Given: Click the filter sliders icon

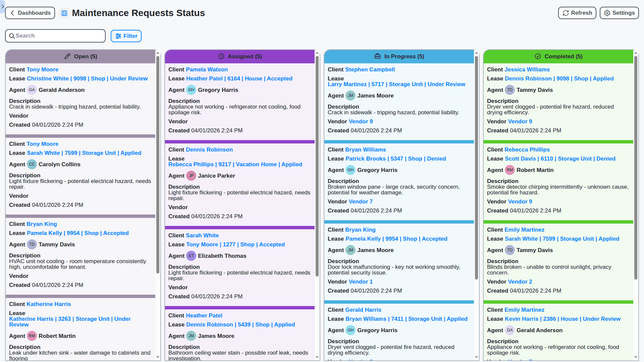Looking at the screenshot, I should 118,36.
